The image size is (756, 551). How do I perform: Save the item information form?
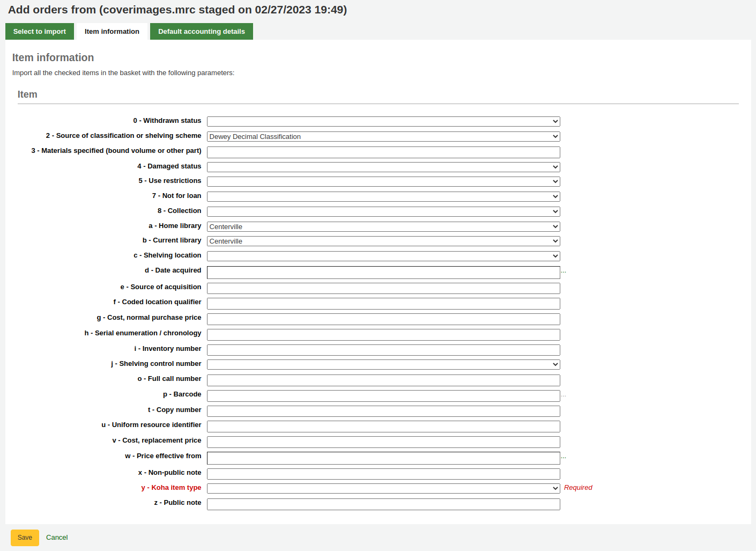tap(25, 537)
